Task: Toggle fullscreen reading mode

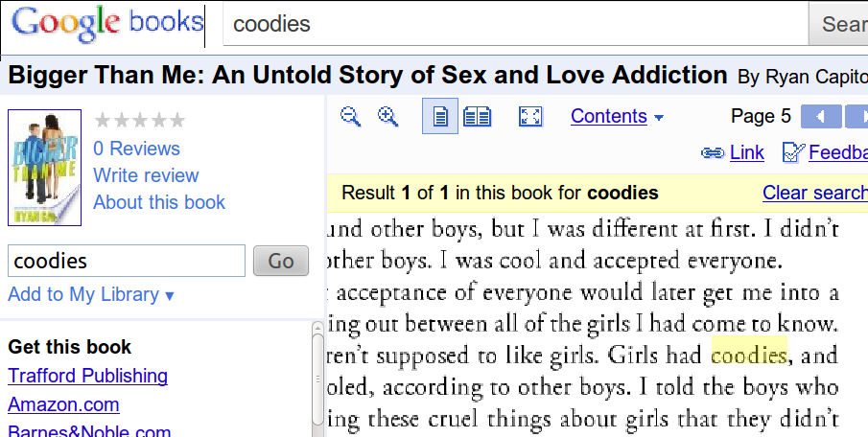Action: tap(530, 117)
